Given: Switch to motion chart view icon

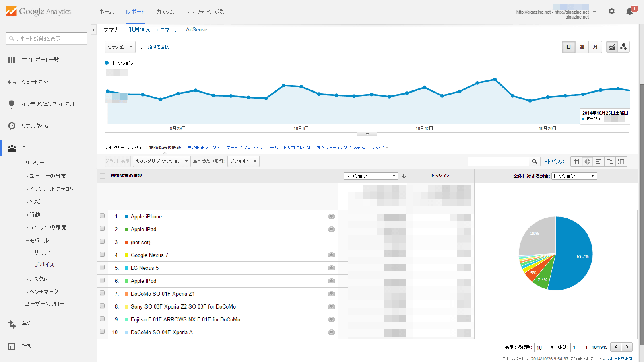Looking at the screenshot, I should (x=623, y=47).
